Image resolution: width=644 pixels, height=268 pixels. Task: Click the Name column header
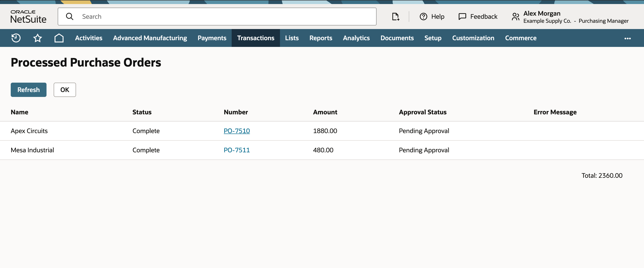pos(19,112)
